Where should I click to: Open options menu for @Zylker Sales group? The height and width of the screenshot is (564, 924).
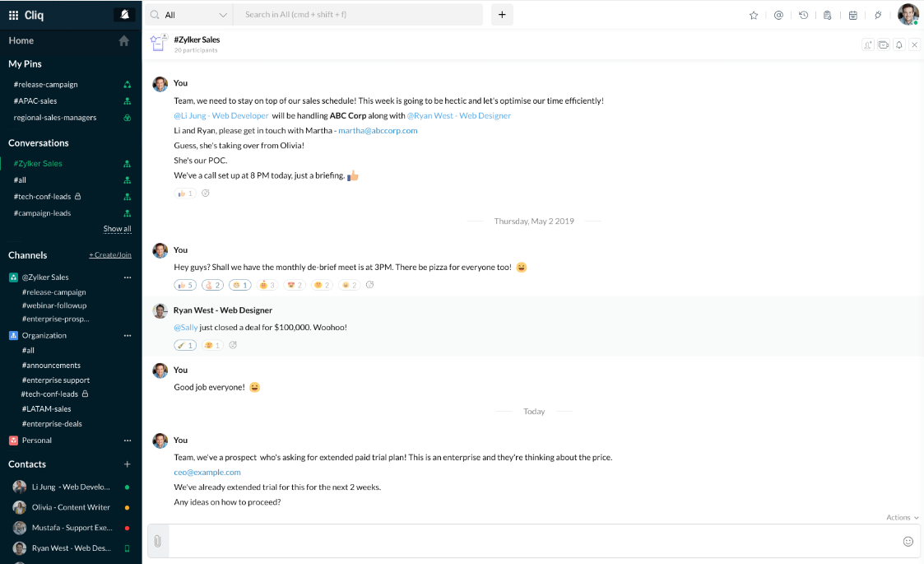pos(128,277)
